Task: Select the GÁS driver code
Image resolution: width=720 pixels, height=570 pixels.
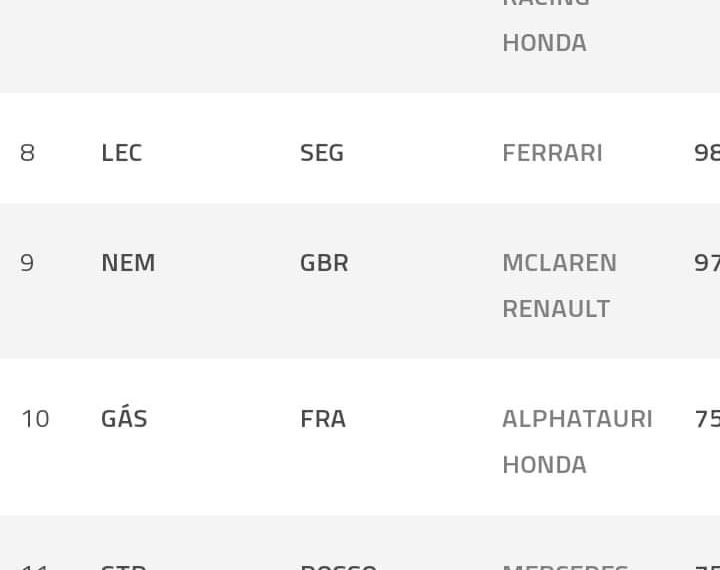Action: tap(124, 419)
